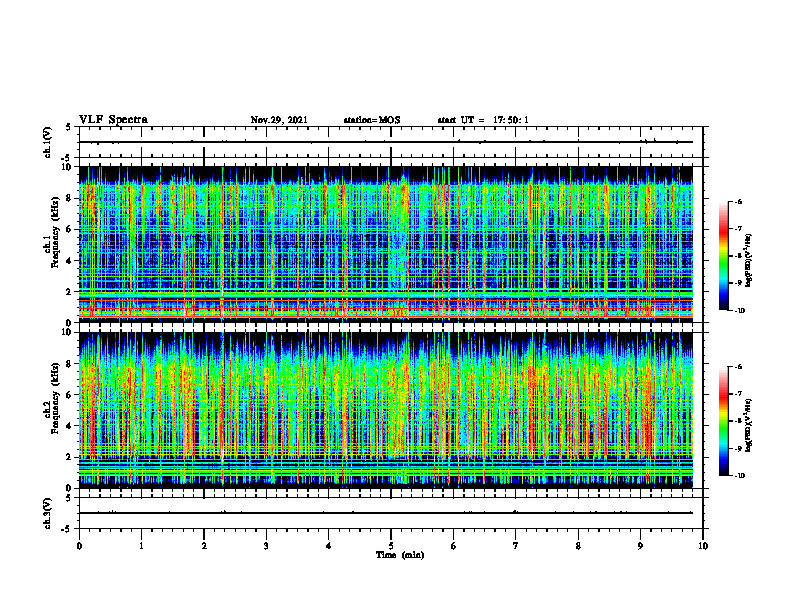Viewport: 792px width, 612px height.
Task: Click the time axis tick label "7"
Action: pos(516,546)
